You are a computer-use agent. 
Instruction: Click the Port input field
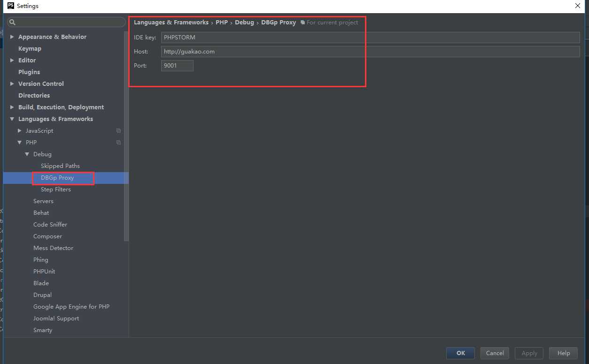(x=177, y=66)
